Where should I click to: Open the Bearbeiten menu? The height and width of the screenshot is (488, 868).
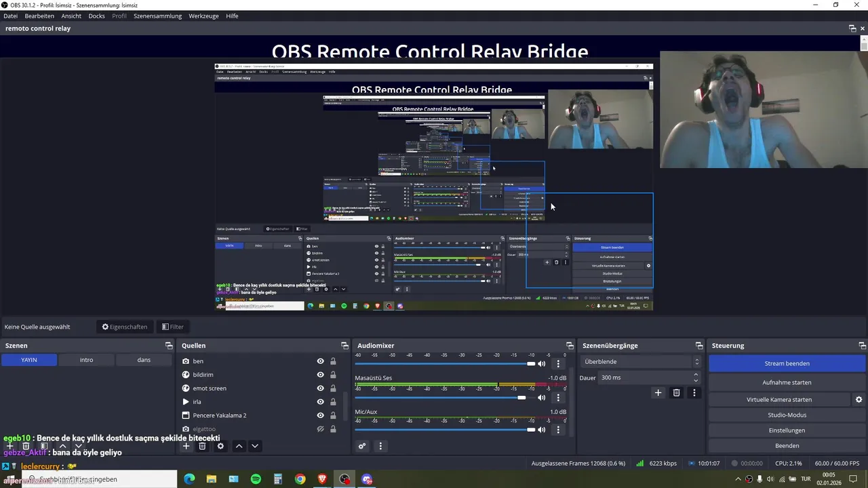39,16
